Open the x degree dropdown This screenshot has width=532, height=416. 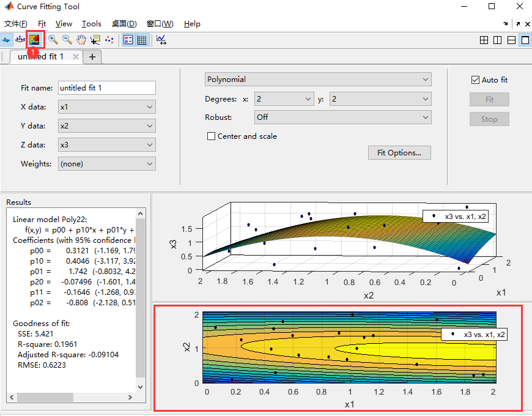point(284,99)
